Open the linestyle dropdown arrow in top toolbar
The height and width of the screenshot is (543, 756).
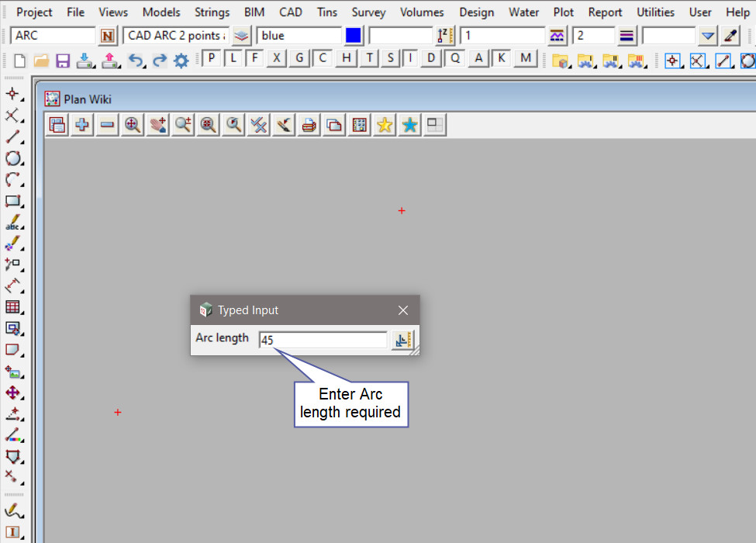[707, 36]
